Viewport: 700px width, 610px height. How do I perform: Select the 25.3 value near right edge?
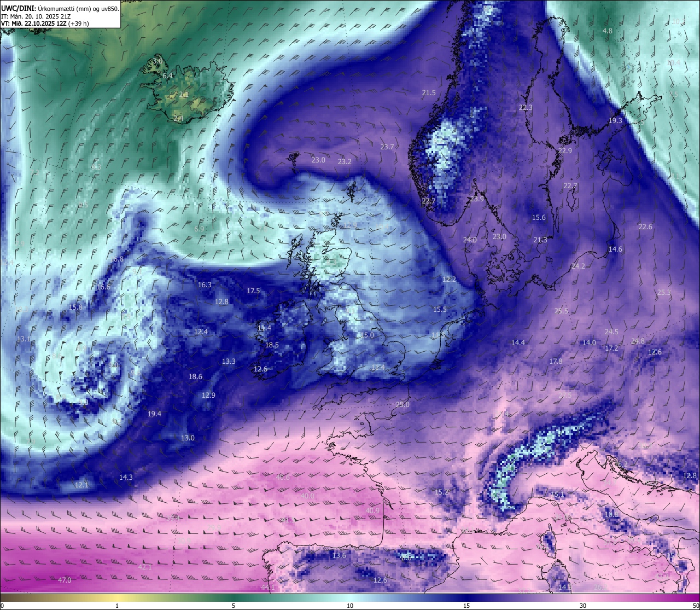tap(664, 293)
